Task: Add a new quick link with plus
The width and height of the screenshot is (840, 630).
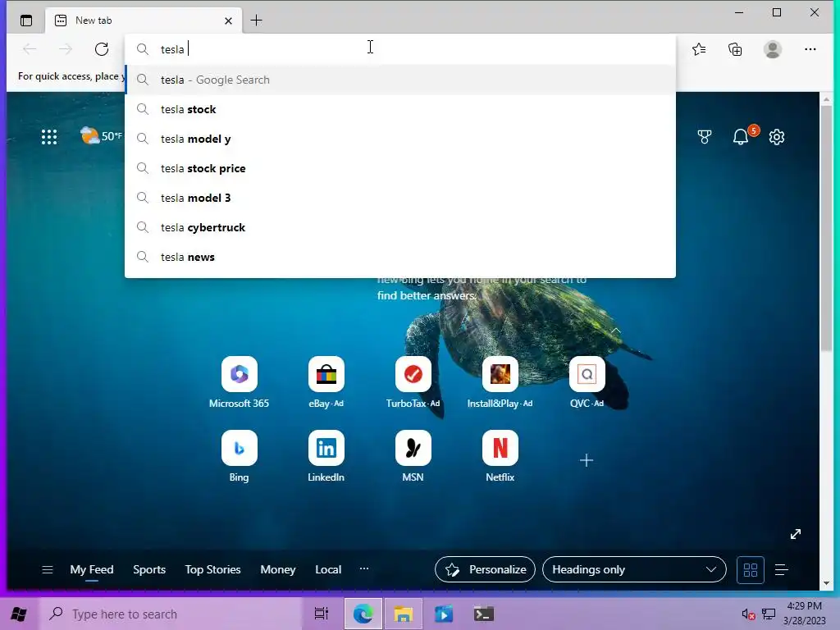Action: [587, 460]
